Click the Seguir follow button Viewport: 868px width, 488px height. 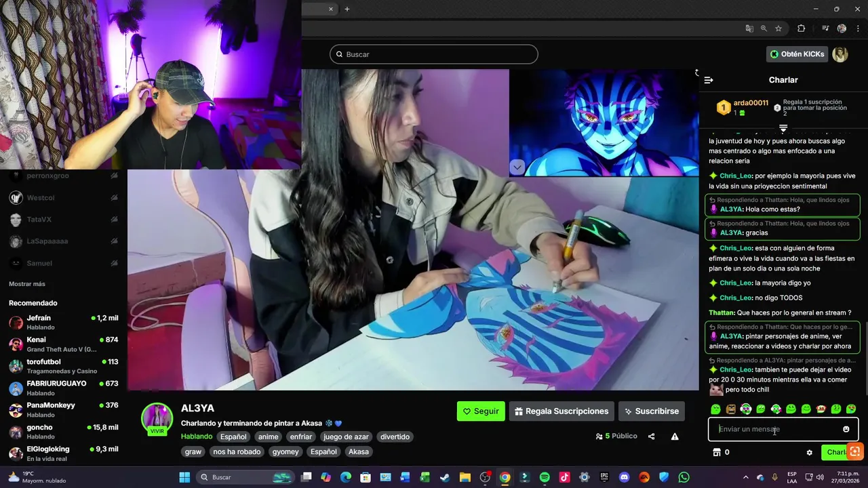(481, 411)
